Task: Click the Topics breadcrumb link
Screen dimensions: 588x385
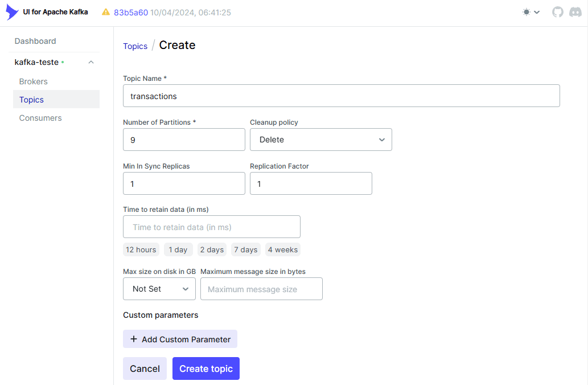Action: [x=135, y=46]
